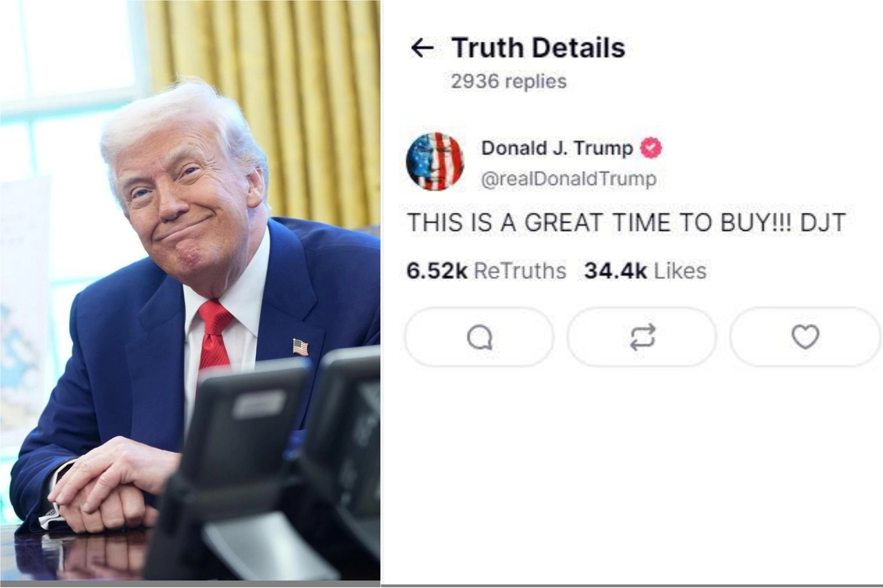Click the flag lapel pin in the photo
The width and height of the screenshot is (883, 588).
point(300,347)
